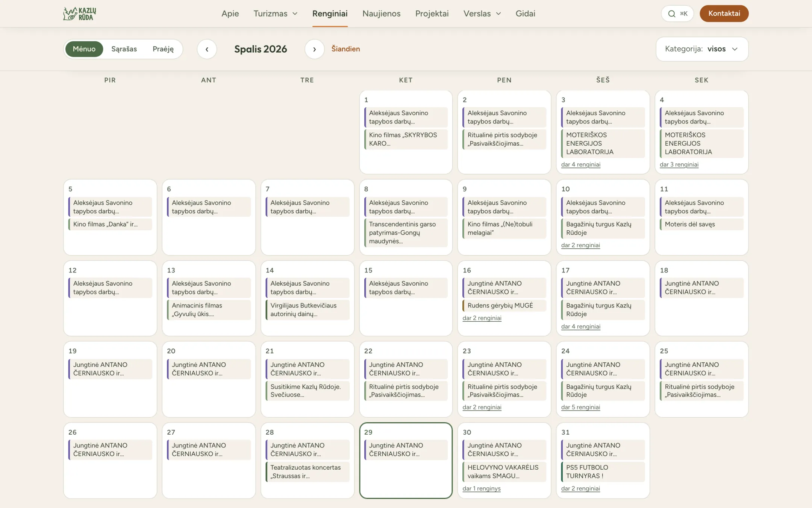Open PS5 FUTBOLO TURNYRAS event

point(603,472)
